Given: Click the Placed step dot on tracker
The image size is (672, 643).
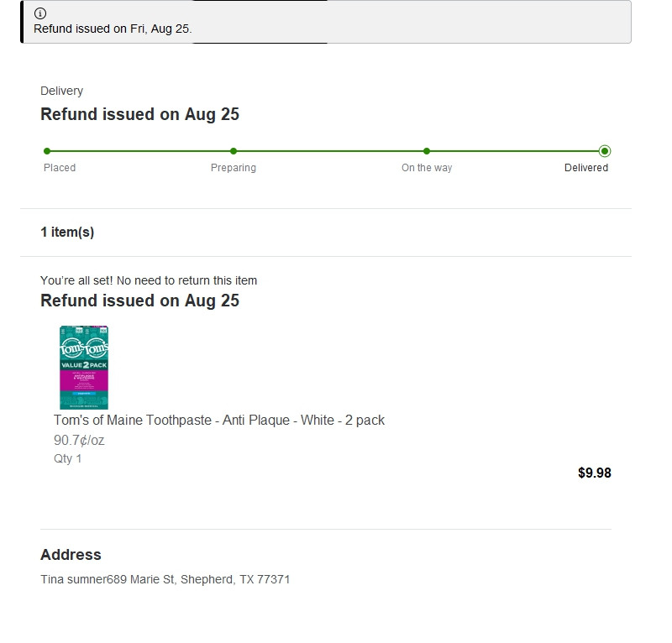Looking at the screenshot, I should click(x=47, y=151).
